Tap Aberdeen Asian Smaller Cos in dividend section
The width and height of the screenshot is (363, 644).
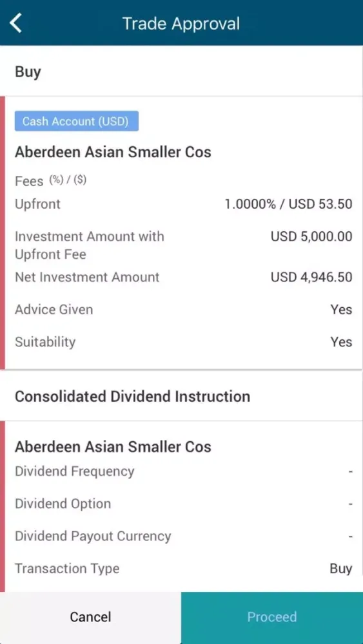[113, 446]
